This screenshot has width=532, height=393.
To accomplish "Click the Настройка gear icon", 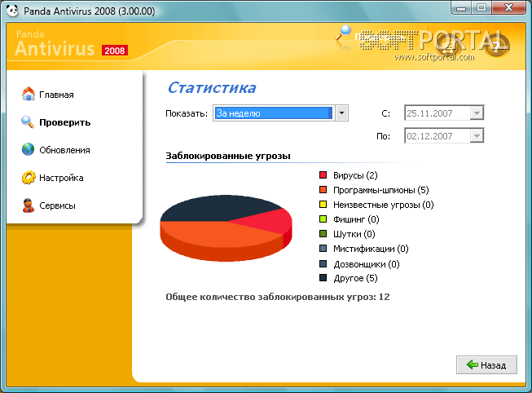I will point(29,177).
